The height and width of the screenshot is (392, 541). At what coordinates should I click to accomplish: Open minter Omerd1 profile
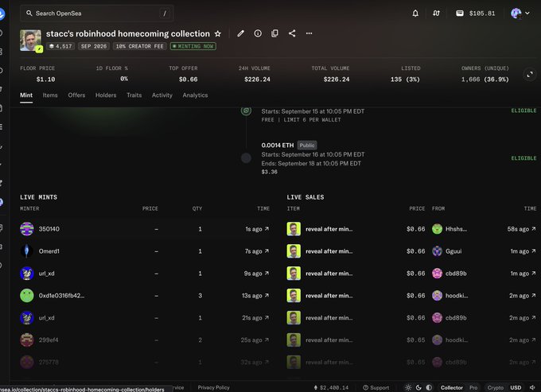point(49,251)
